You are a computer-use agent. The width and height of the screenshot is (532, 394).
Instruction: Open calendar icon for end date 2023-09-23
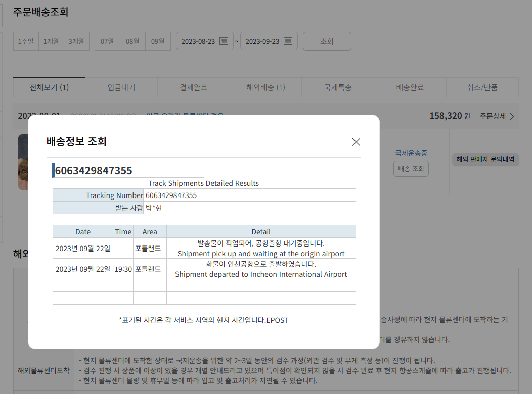[288, 41]
